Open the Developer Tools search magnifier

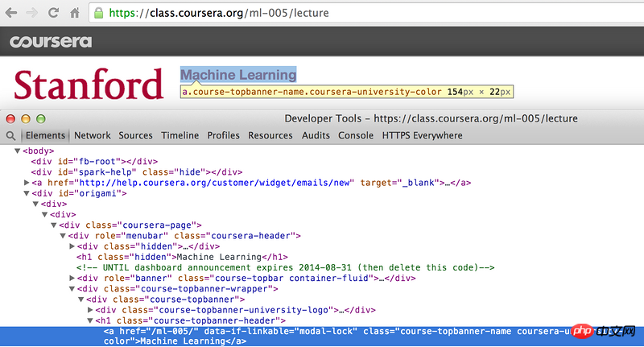(10, 135)
